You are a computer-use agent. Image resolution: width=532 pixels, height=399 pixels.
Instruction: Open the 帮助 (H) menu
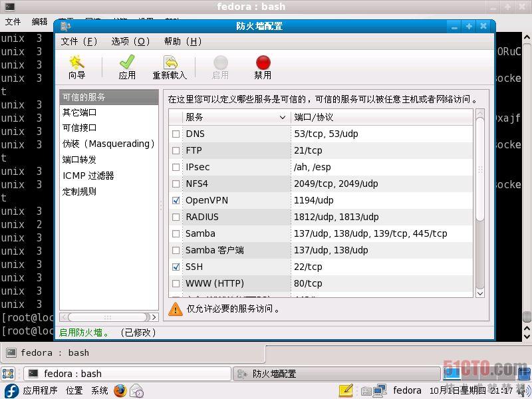182,41
